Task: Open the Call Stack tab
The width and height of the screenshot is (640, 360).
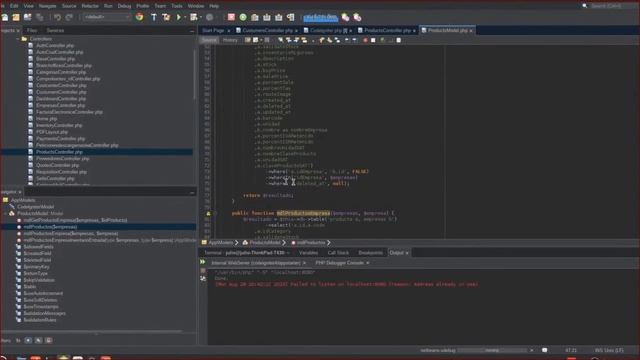Action: 338,253
